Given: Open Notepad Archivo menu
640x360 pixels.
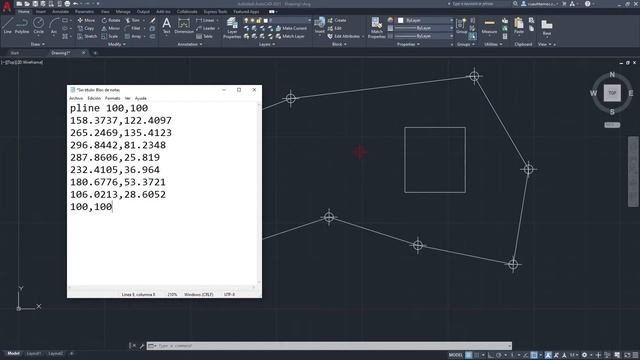Looking at the screenshot, I should (x=76, y=98).
